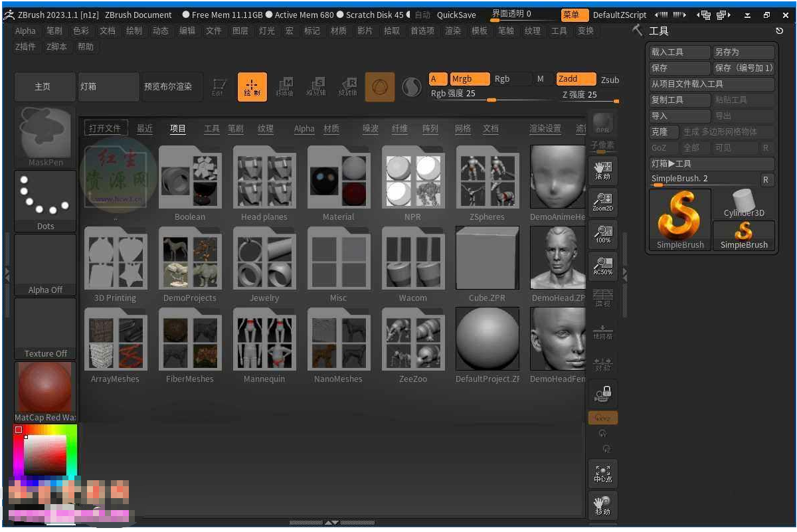Toggle the Mrgb paint mode

(x=470, y=78)
